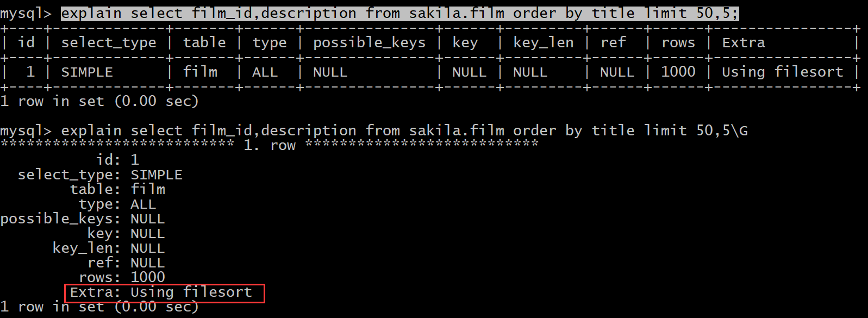Click the 'table: film' line in vertical output
868x318 pixels.
117,189
